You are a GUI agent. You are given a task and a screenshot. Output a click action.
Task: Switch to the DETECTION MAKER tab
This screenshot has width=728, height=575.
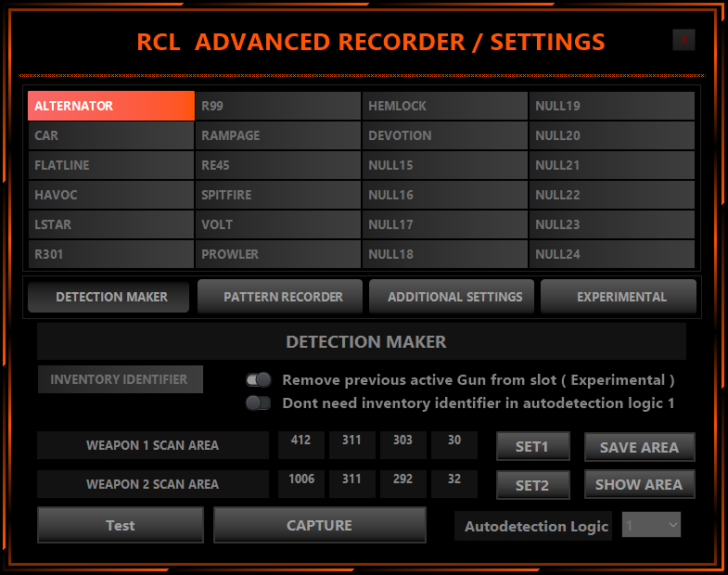(109, 297)
